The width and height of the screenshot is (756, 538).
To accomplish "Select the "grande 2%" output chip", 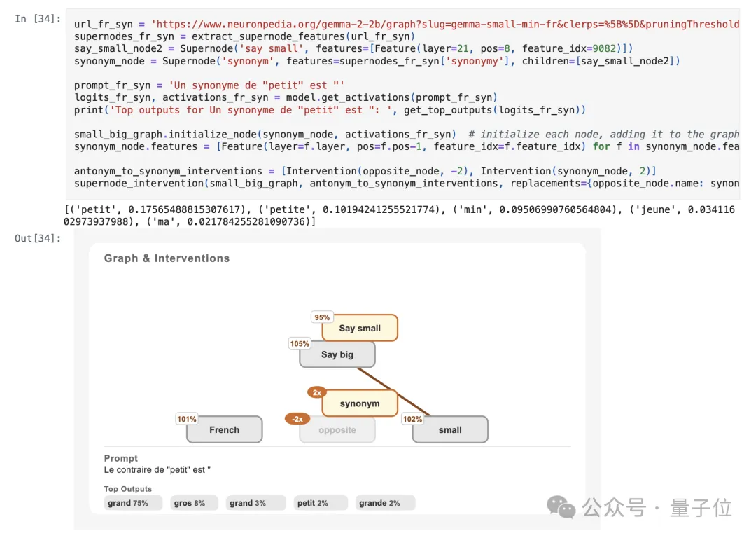I will click(x=385, y=503).
